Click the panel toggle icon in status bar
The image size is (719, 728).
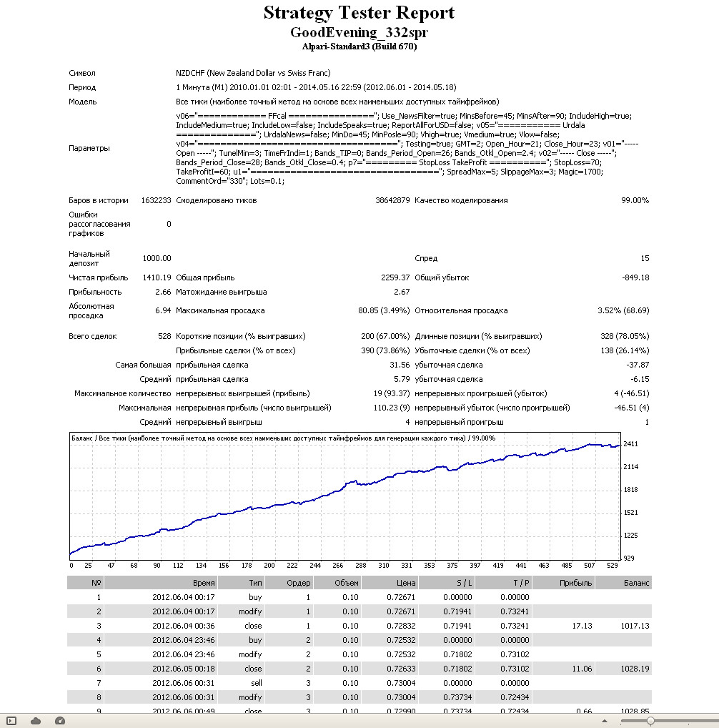tap(11, 721)
